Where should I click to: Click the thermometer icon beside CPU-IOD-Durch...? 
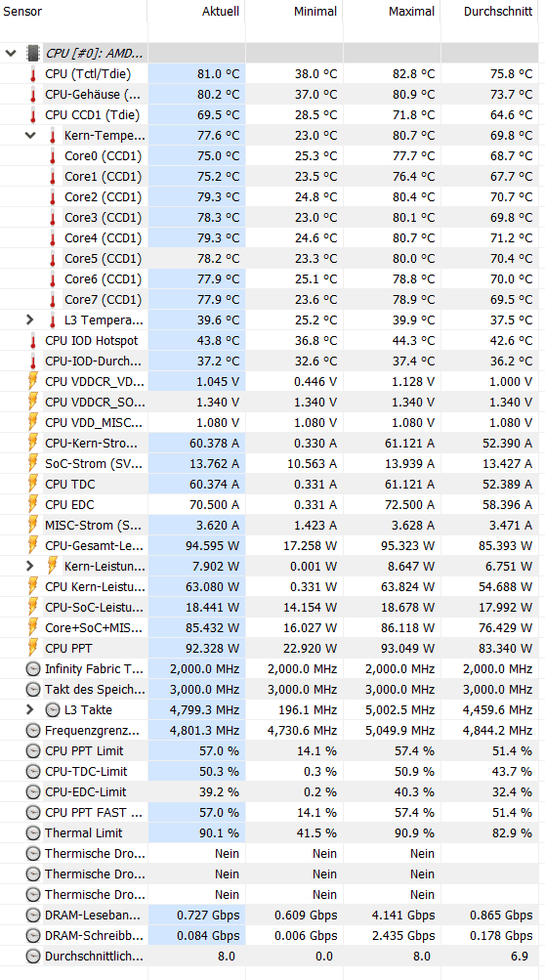point(32,362)
